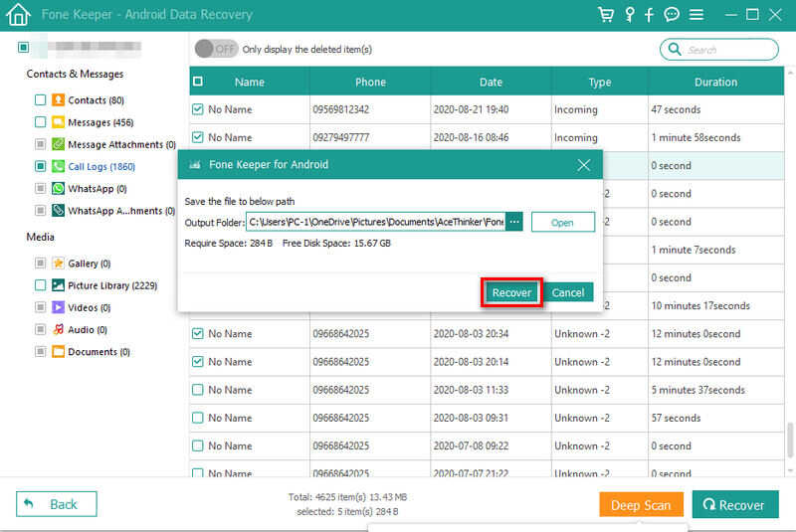Click the Videos play icon
The image size is (796, 532).
click(59, 307)
